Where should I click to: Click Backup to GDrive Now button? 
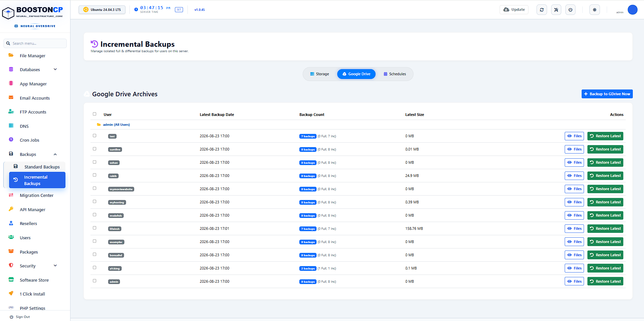[x=607, y=94]
